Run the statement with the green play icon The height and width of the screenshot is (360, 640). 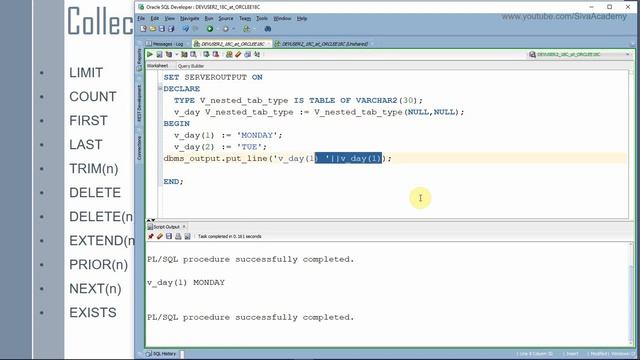click(x=150, y=54)
